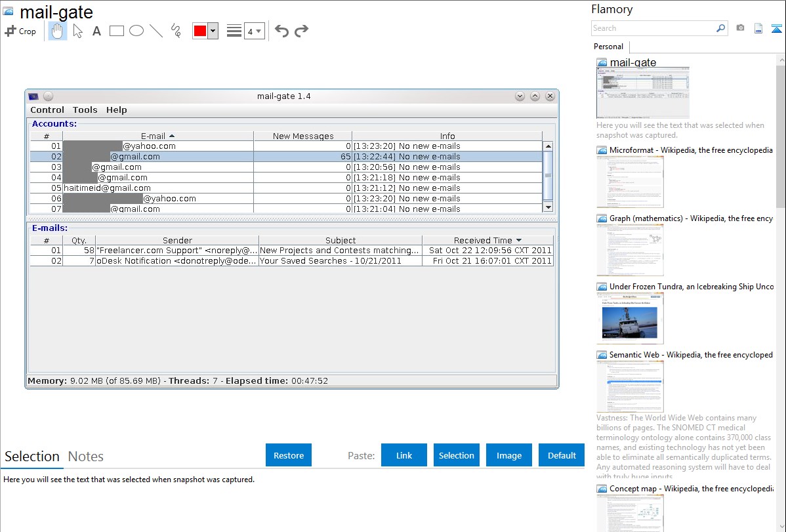Undo the last annotation
Image resolution: width=786 pixels, height=532 pixels.
pyautogui.click(x=281, y=31)
